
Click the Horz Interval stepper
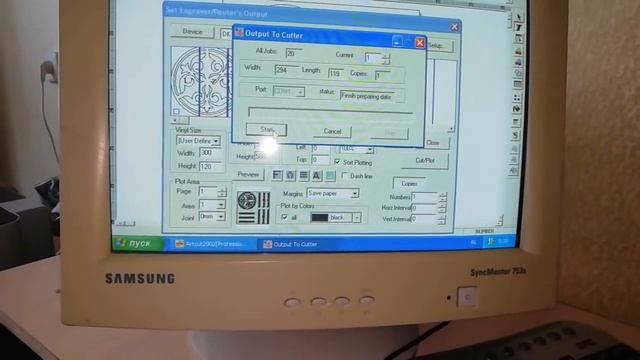pos(442,208)
